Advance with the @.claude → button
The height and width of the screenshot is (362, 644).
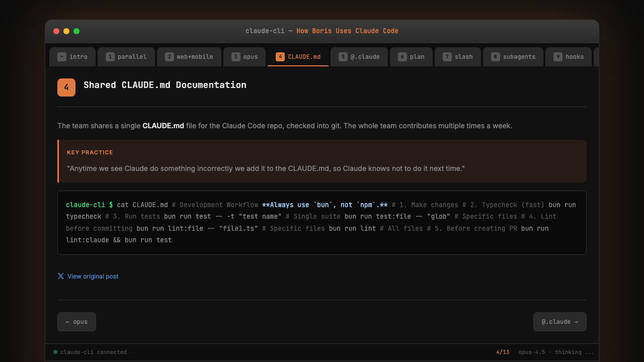(x=559, y=322)
